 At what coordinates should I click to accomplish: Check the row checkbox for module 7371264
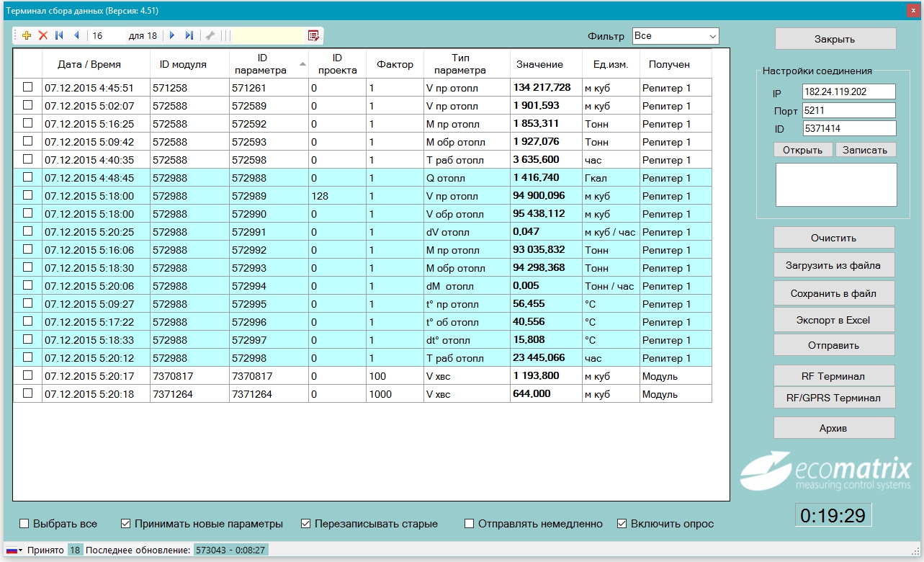28,393
